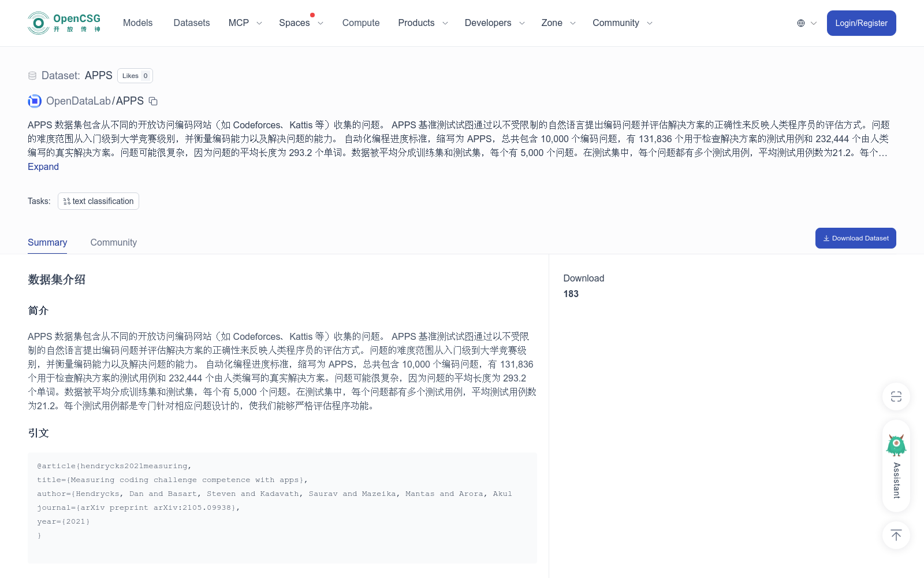
Task: Select the text classification task tag
Action: coord(98,201)
